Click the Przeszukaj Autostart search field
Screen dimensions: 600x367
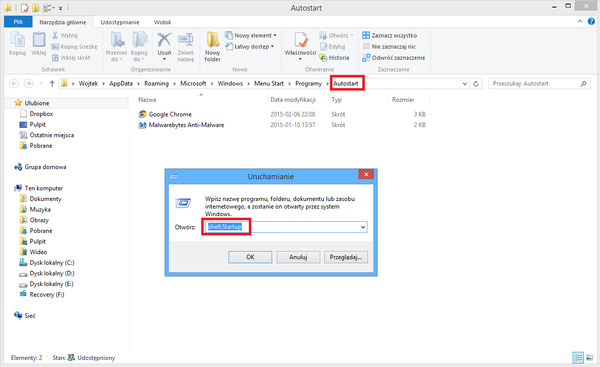(x=535, y=83)
